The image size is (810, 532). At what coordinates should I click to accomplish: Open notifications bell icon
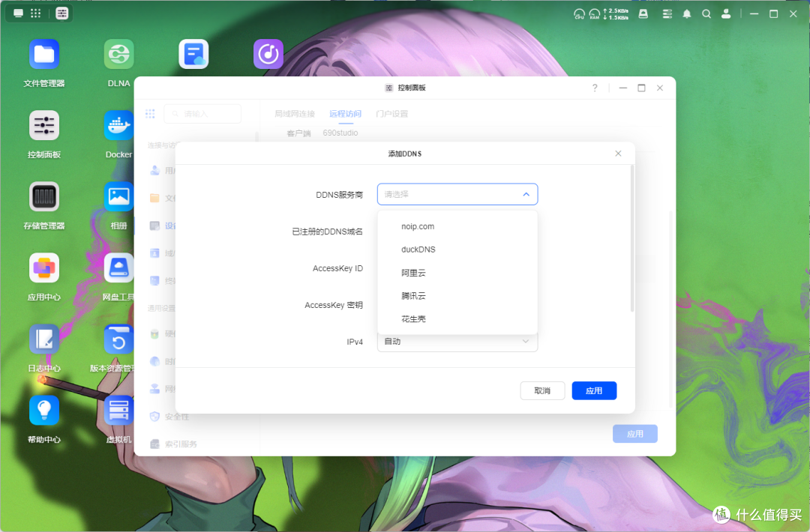click(686, 14)
